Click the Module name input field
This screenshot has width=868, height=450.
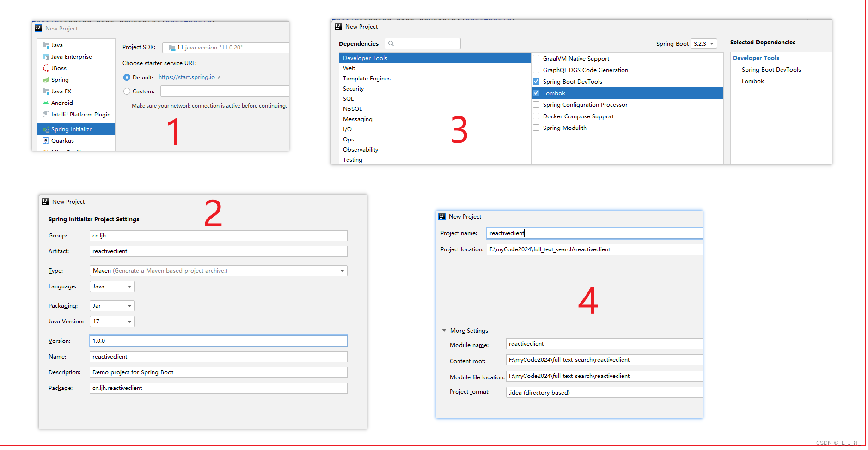click(604, 344)
